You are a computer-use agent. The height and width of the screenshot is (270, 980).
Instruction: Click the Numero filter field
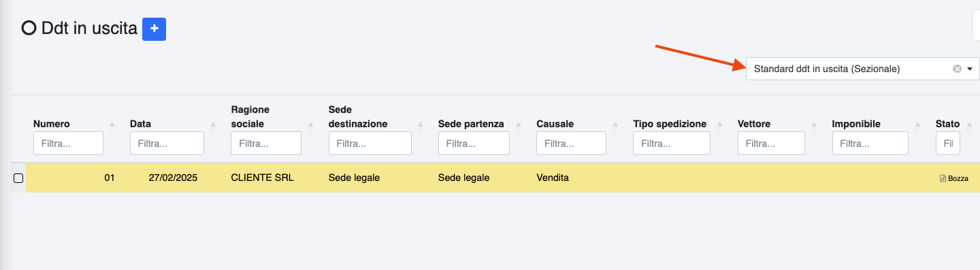[x=68, y=144]
